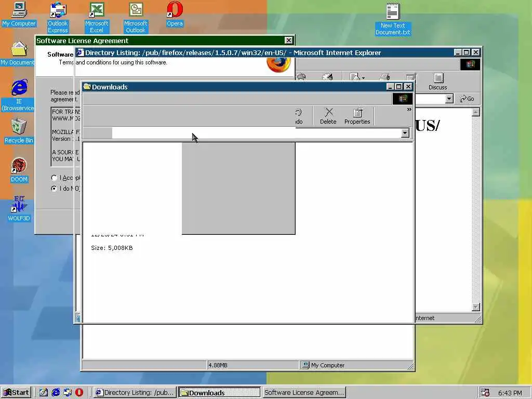Select New Text Document.txt on the desktop

point(393,19)
